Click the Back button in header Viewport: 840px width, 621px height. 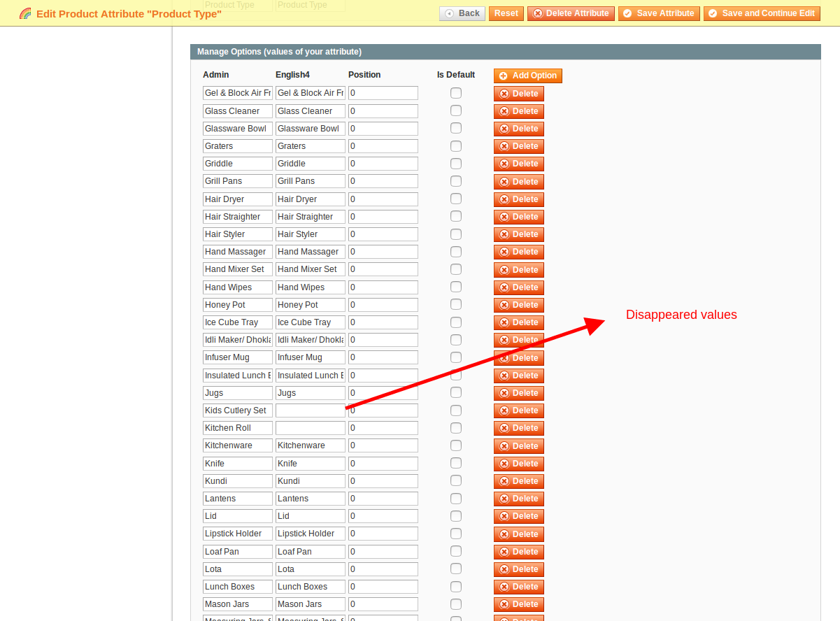[462, 13]
